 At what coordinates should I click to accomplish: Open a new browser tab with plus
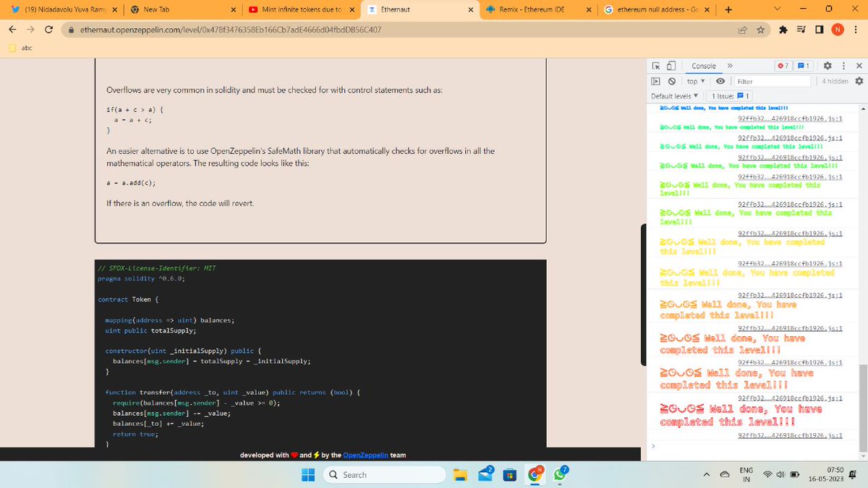728,9
